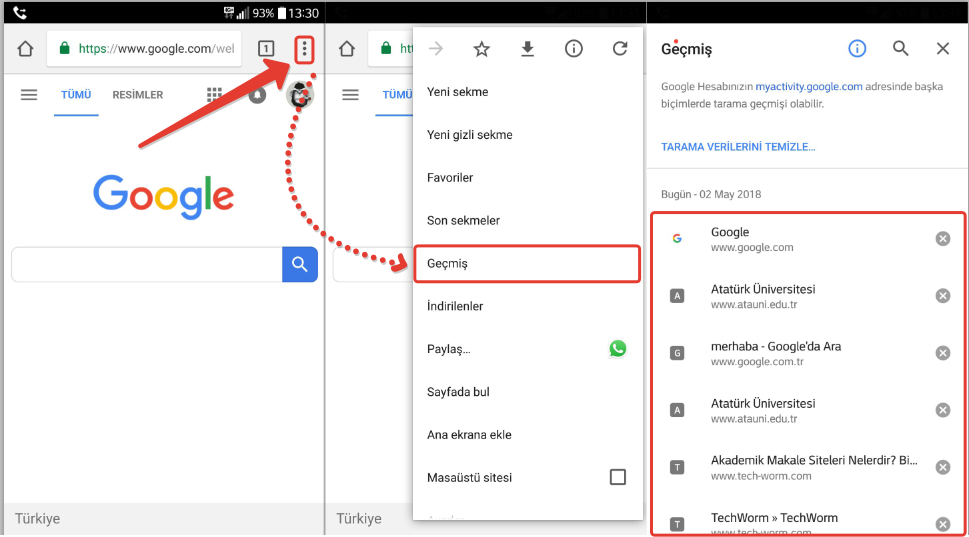Viewport: 969px width, 537px height.
Task: Click inside the Google search field
Action: point(147,264)
